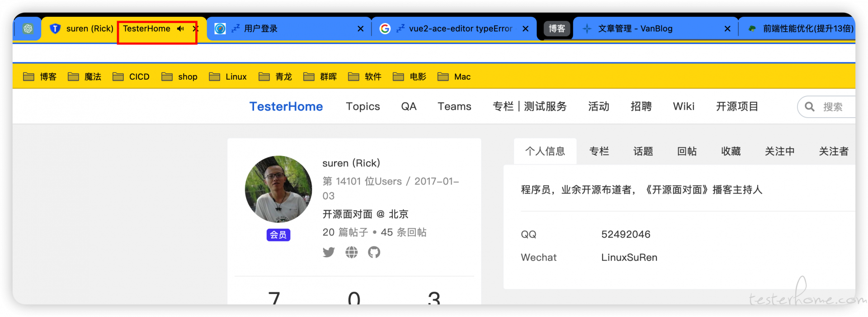Switch to the 用户登录 tab

tap(289, 28)
